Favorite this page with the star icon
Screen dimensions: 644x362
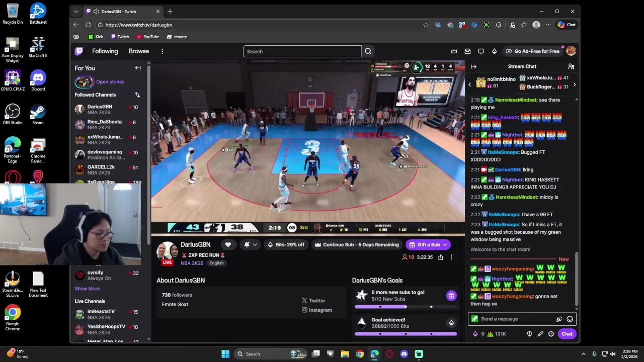tap(426, 25)
